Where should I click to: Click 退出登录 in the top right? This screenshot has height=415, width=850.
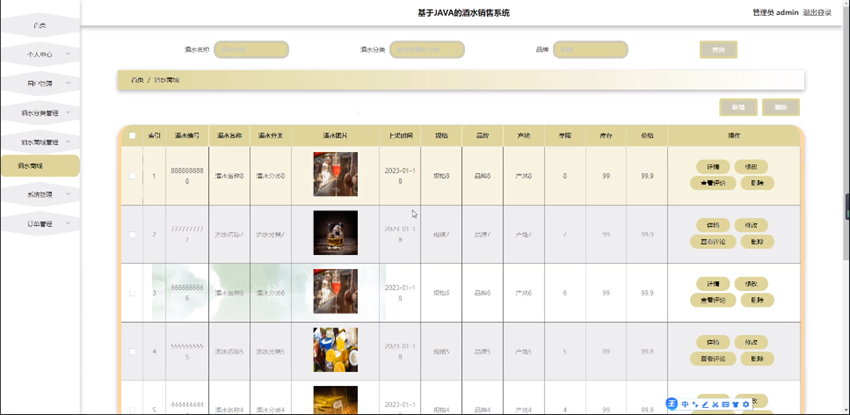[817, 12]
